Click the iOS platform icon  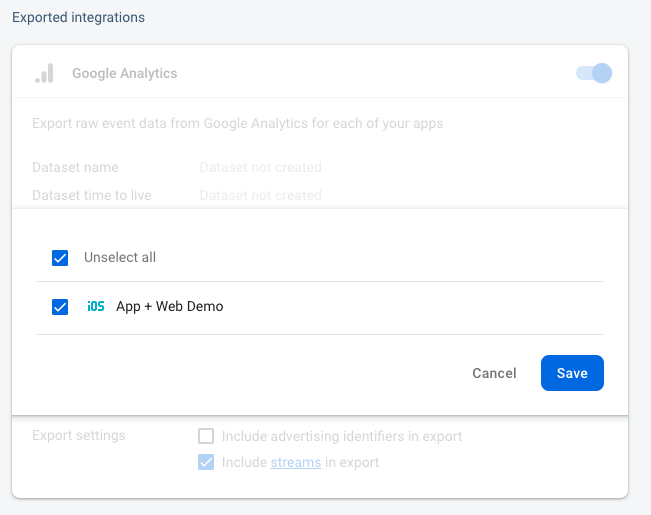point(96,307)
